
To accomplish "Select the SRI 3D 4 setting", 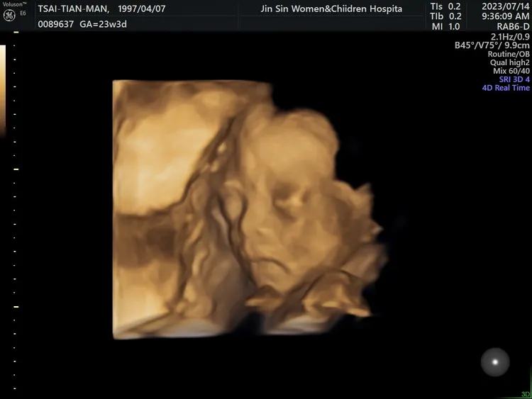I will click(x=514, y=79).
